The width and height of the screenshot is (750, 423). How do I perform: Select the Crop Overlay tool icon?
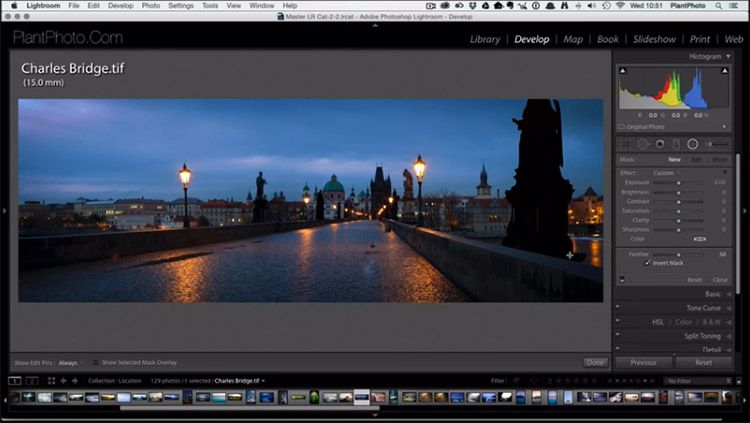[625, 144]
